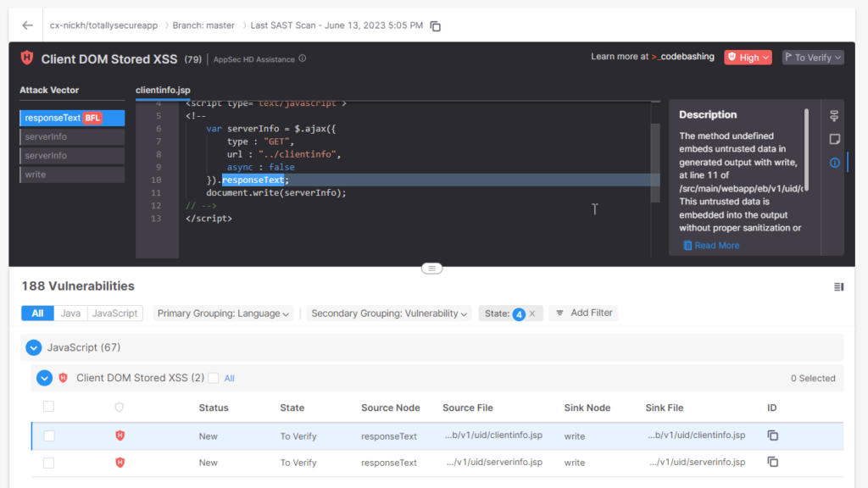
Task: Select checkbox for clientinfo.jsp result
Action: click(x=49, y=436)
